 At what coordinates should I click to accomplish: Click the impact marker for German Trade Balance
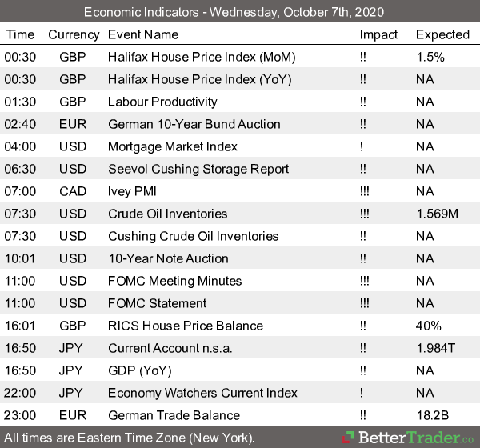coord(364,415)
